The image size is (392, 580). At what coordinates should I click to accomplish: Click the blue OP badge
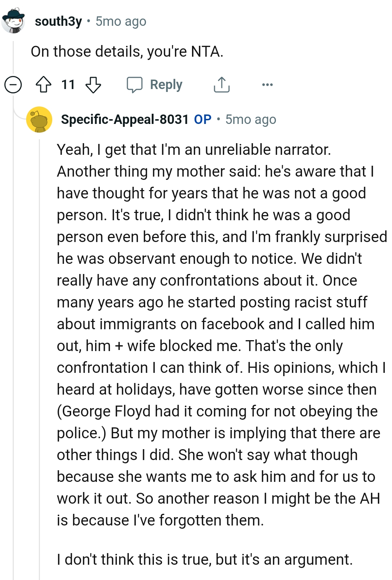tap(203, 119)
